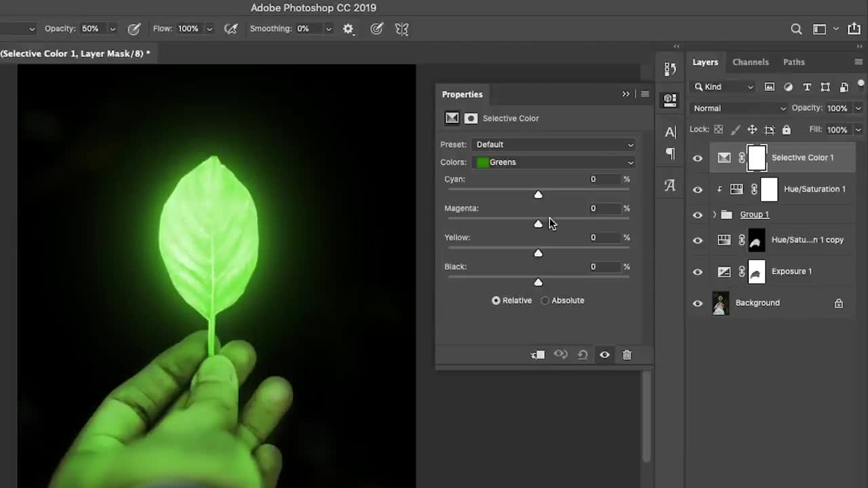868x488 pixels.
Task: Expand the Group 1 folder
Action: click(714, 215)
